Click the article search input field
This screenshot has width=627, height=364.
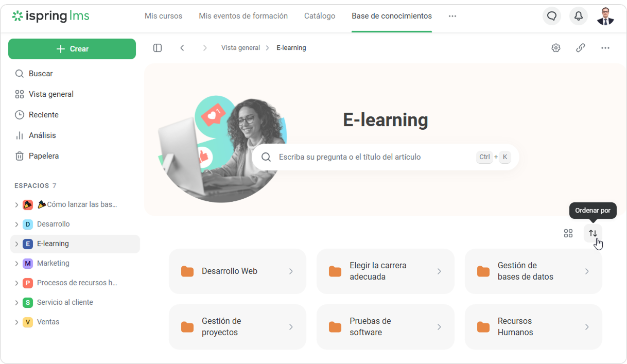371,157
